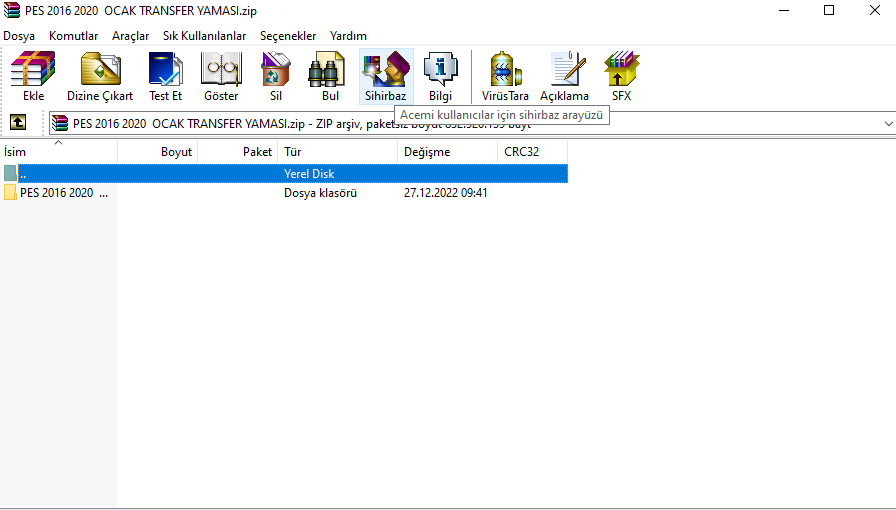Sort by the CRC32 column header
The width and height of the screenshot is (896, 510).
pos(533,152)
